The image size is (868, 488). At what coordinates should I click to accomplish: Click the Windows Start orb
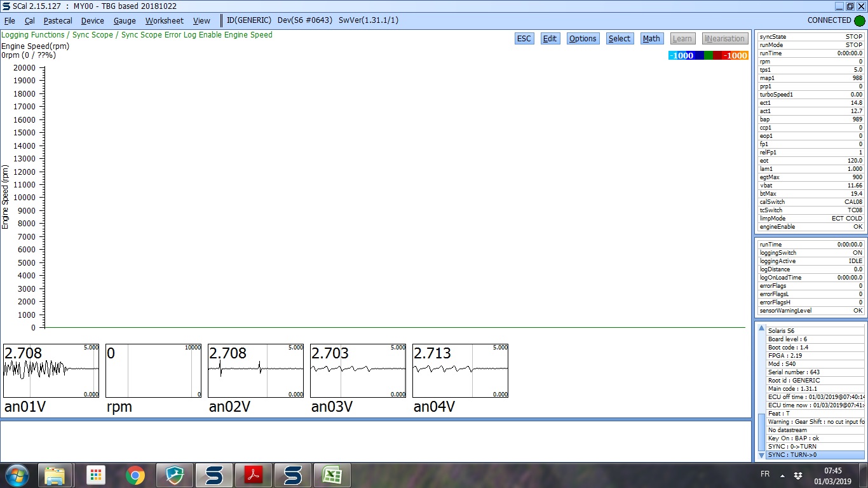point(16,475)
